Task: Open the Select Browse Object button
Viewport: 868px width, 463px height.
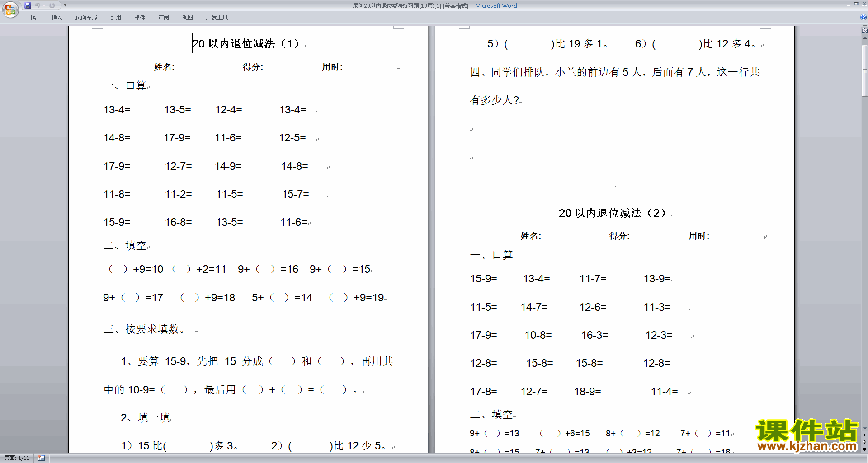Action: click(x=864, y=442)
